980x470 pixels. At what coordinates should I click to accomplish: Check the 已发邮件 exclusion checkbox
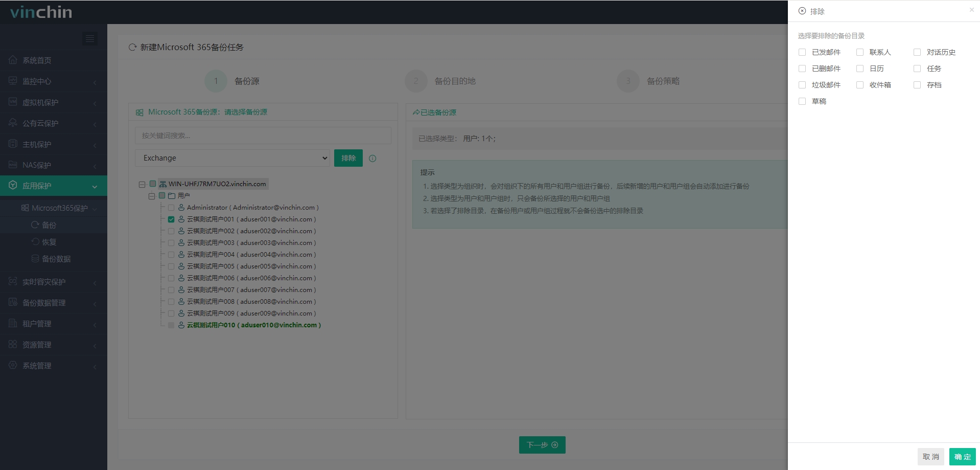tap(802, 52)
